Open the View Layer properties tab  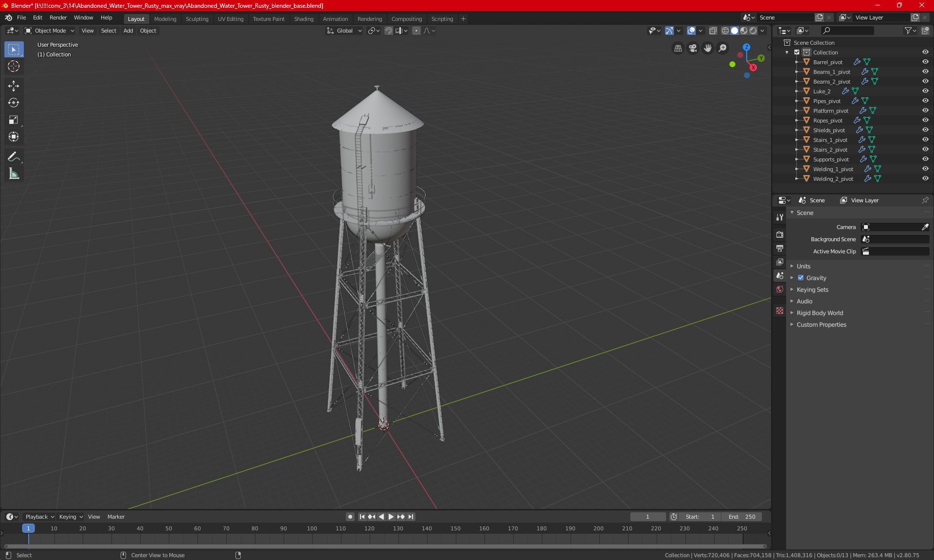click(780, 262)
